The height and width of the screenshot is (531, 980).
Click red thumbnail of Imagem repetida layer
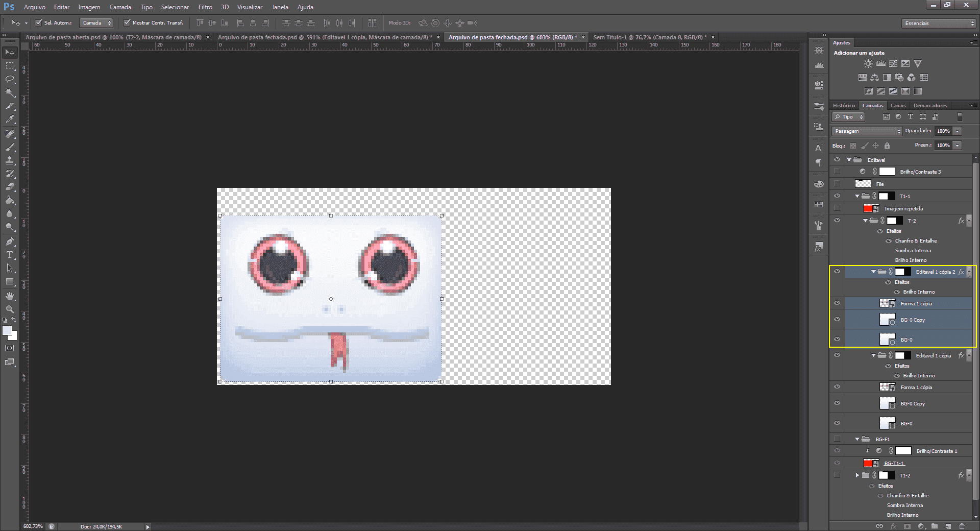[870, 208]
